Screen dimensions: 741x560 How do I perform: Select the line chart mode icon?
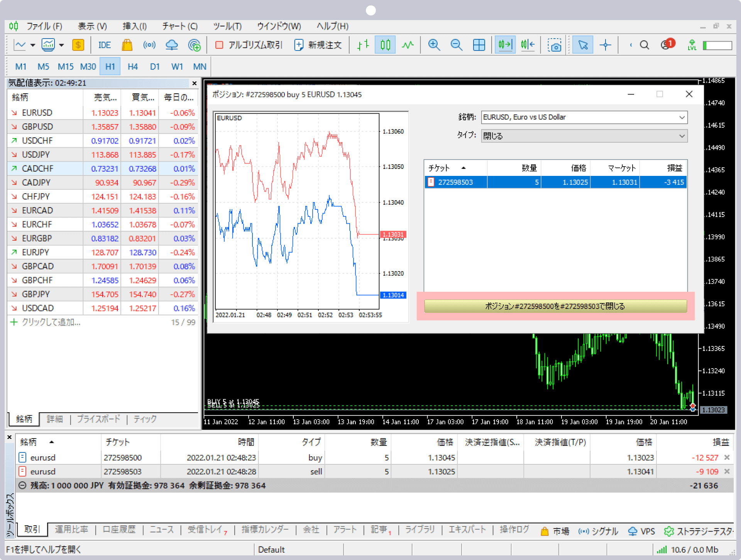[x=408, y=45]
